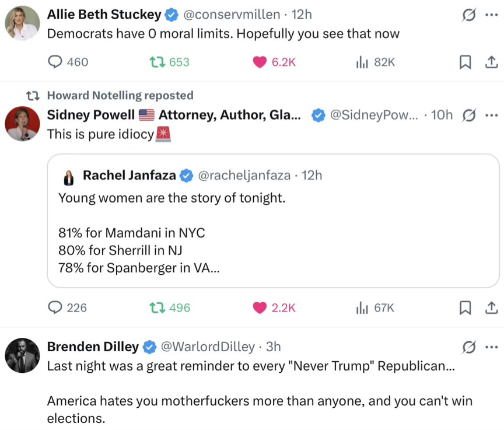504x430 pixels.
Task: Bookmark Sidney Powell's post
Action: click(x=466, y=307)
